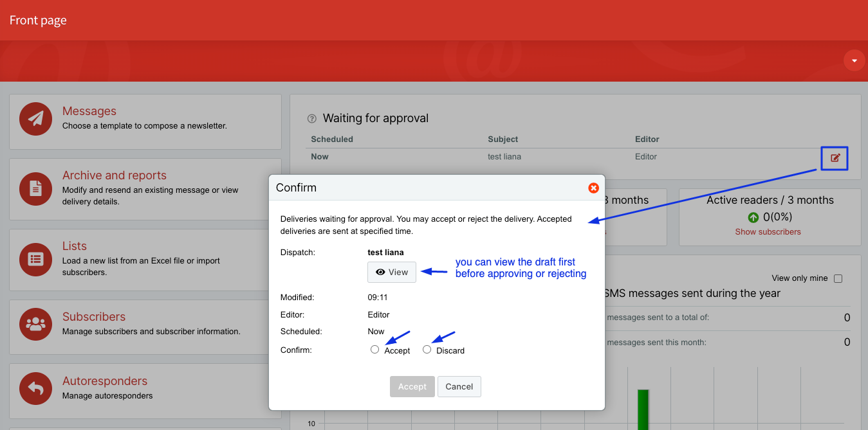Viewport: 868px width, 430px height.
Task: Click the Waiting for approval heading
Action: tap(376, 118)
